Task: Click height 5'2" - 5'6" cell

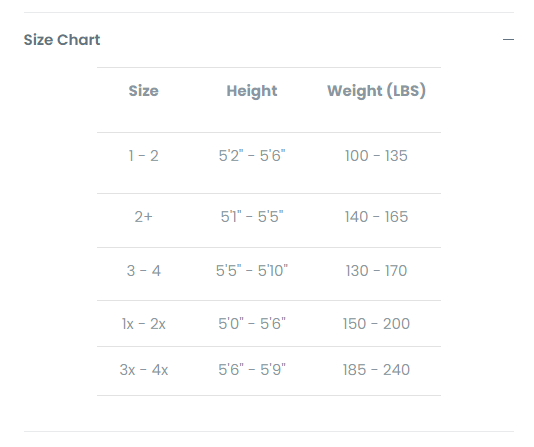Action: coord(252,156)
